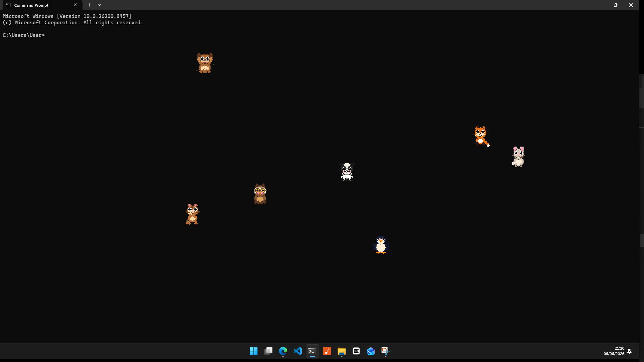Image resolution: width=644 pixels, height=362 pixels.
Task: Open the orange music note app
Action: (x=327, y=351)
